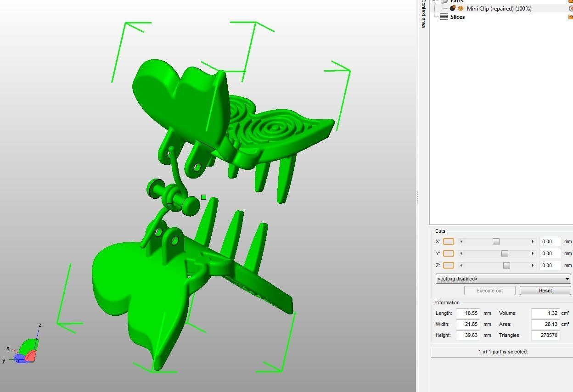Toggle visibility eye of Mini Clip part
Viewport: 573px width, 392px height.
point(461,8)
